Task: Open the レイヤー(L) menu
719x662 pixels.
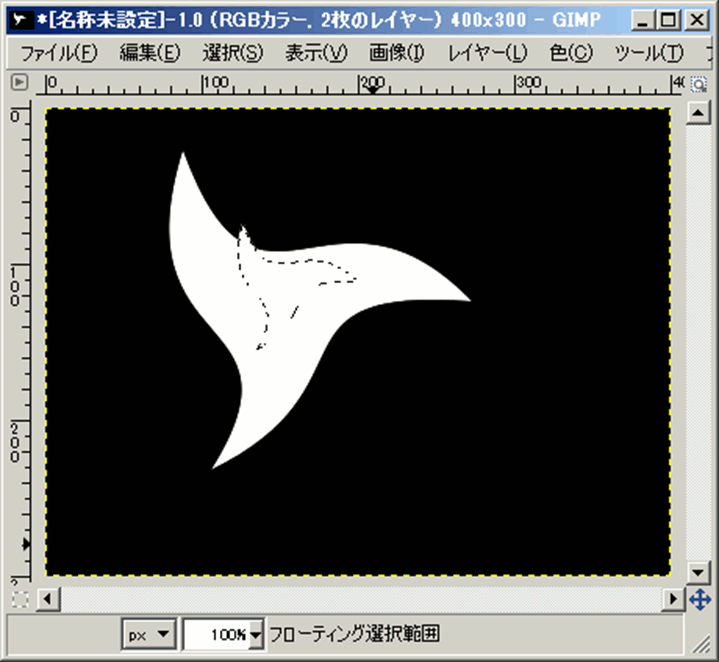Action: coord(487,54)
